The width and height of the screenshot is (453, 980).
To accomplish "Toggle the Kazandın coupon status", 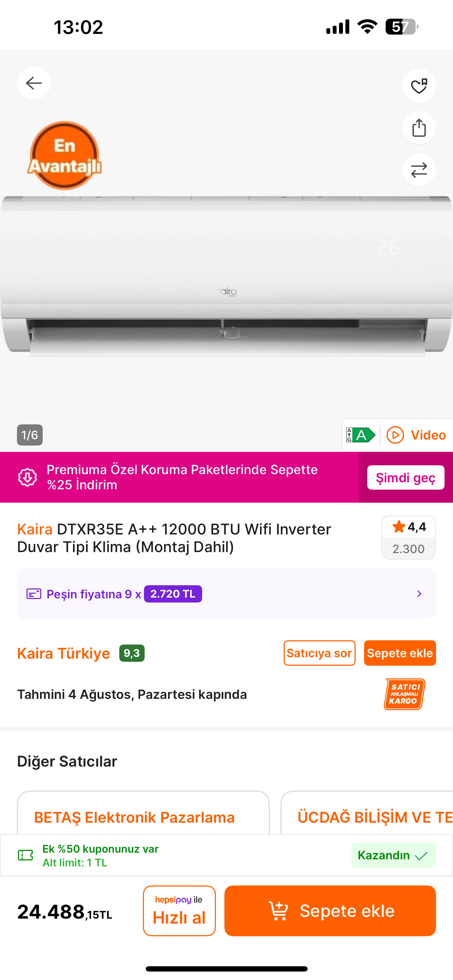I will [x=393, y=855].
